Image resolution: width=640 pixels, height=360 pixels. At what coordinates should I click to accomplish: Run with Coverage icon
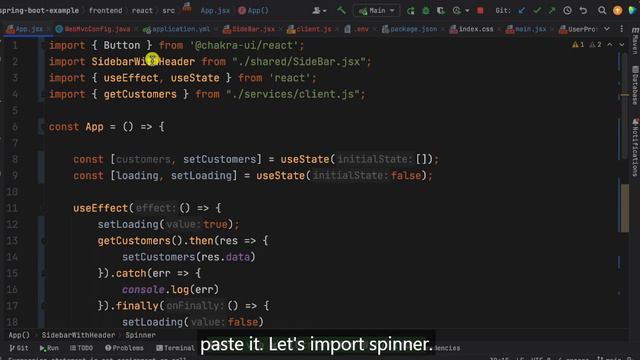tap(441, 11)
